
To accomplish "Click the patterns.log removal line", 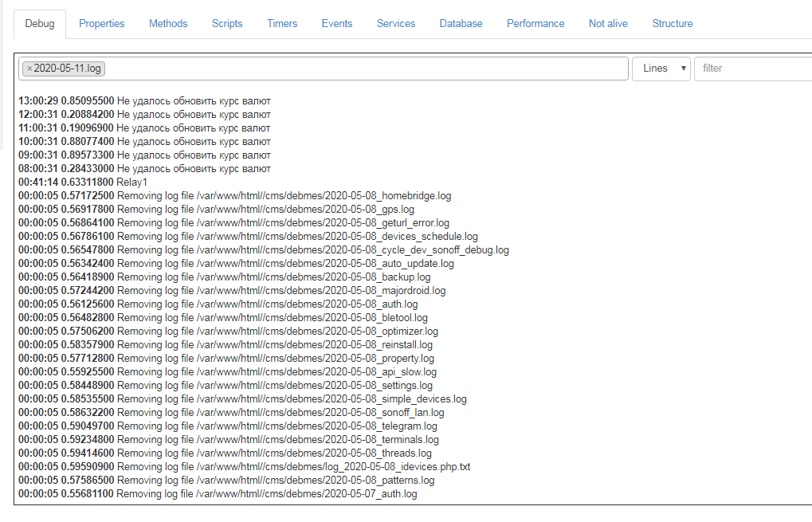I will (x=226, y=480).
